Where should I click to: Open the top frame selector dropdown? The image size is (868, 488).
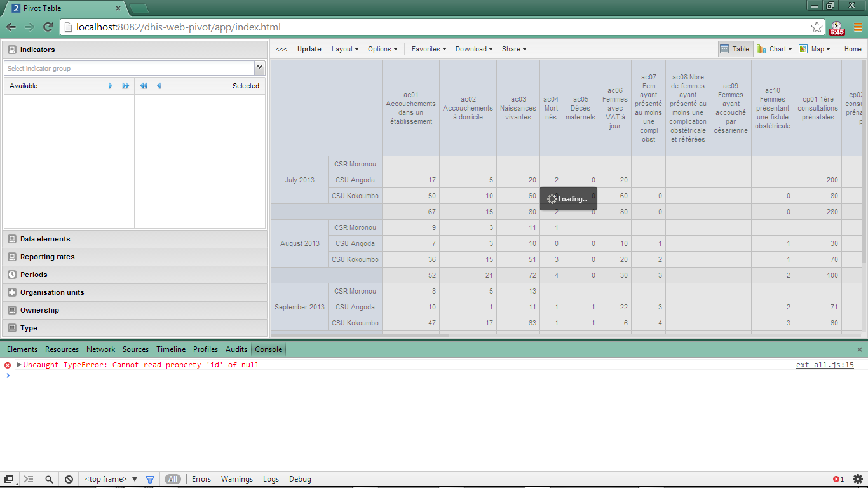pyautogui.click(x=111, y=479)
